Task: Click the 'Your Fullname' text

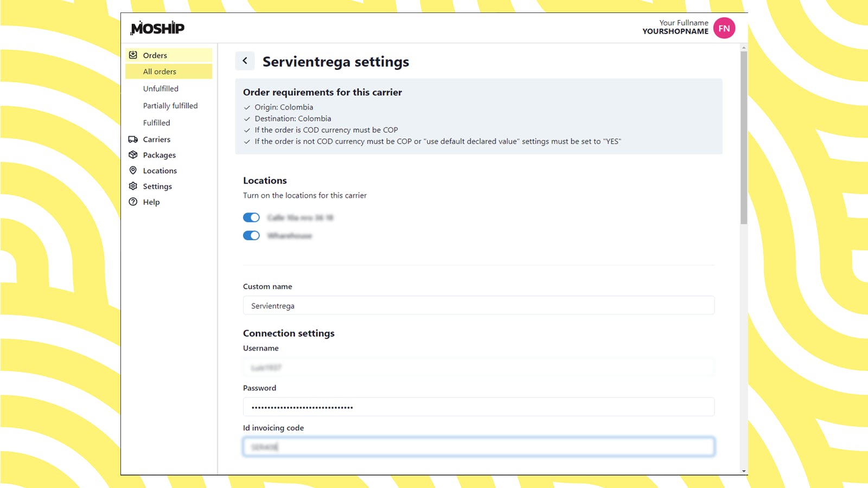Action: click(684, 23)
